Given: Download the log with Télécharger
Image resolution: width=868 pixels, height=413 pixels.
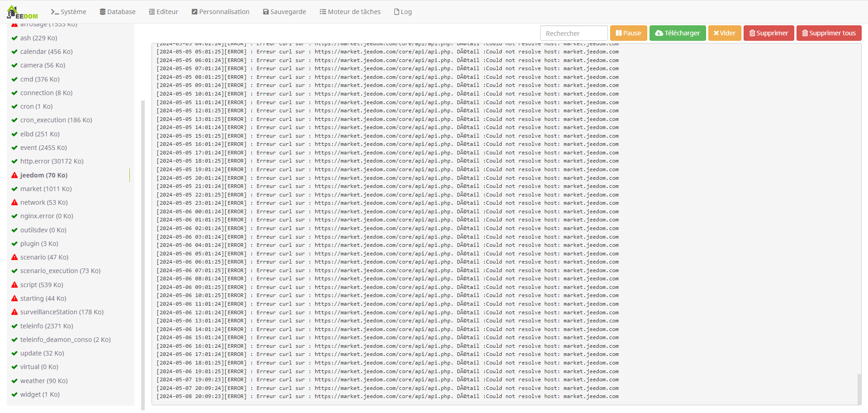Looking at the screenshot, I should [x=678, y=33].
